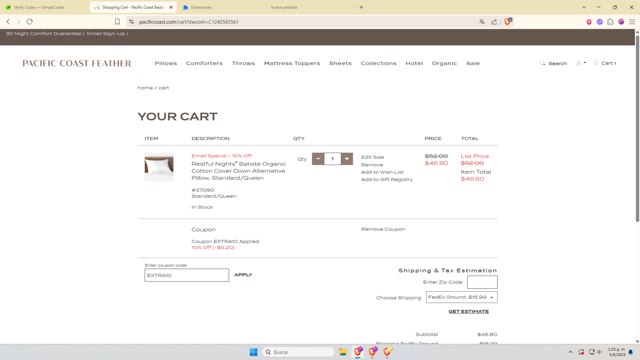Open the extensions puzzle icon
Screen dimensions: 640x360
pyautogui.click(x=610, y=22)
